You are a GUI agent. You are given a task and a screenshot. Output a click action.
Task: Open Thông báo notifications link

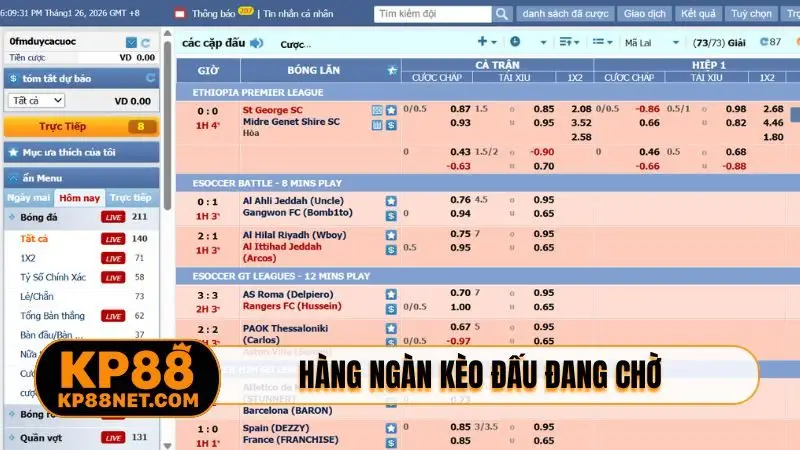tap(213, 14)
